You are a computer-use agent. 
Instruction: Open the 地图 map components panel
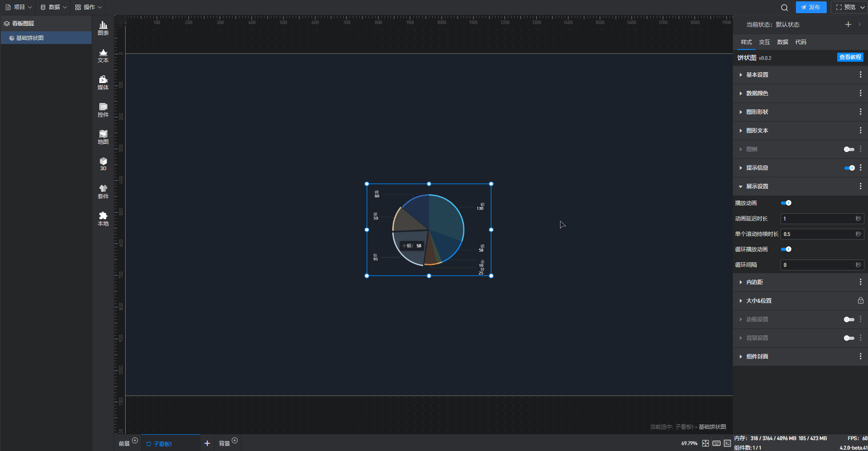[x=103, y=137]
